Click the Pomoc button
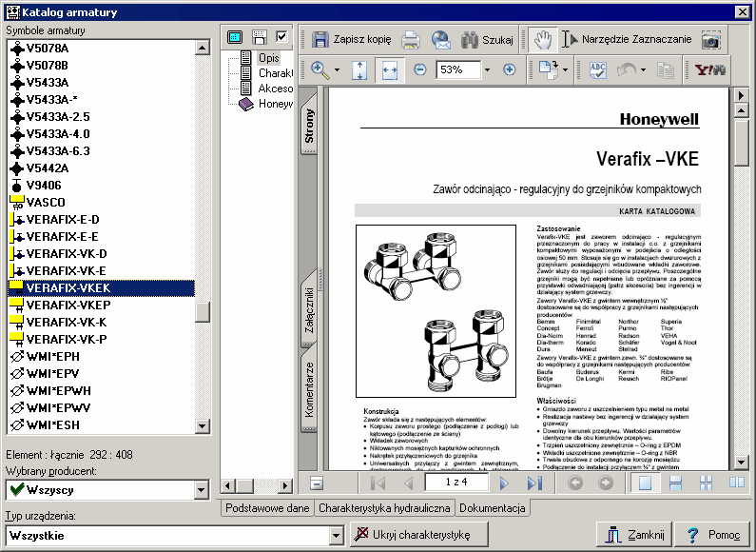 point(713,535)
